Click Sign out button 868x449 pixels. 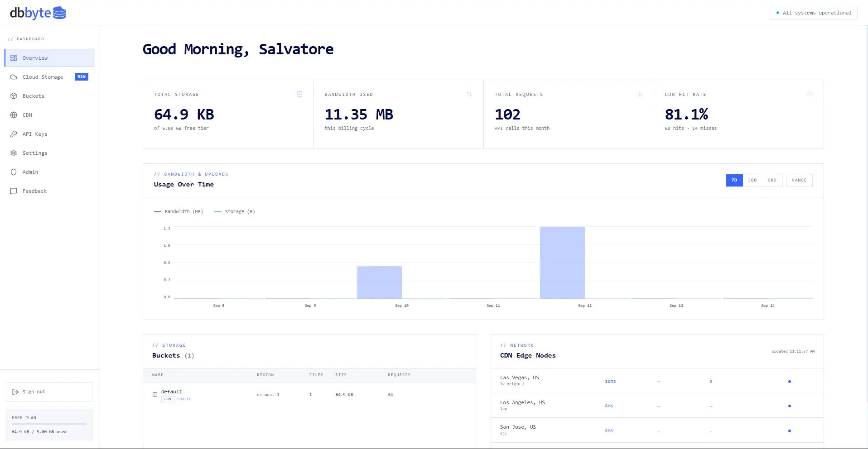pyautogui.click(x=49, y=392)
